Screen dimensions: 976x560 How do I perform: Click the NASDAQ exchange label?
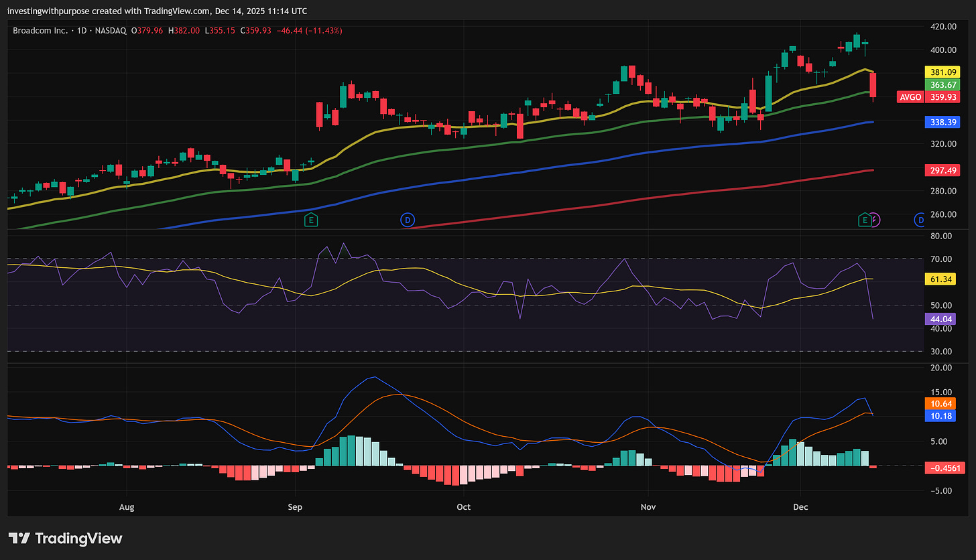[111, 31]
